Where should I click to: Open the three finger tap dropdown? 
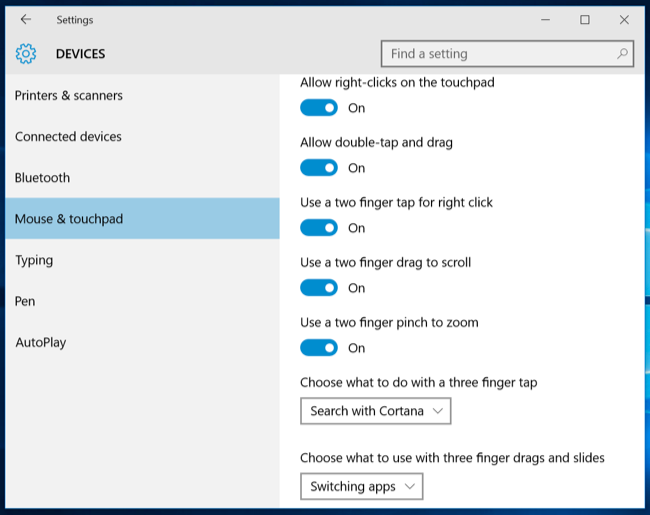(376, 411)
